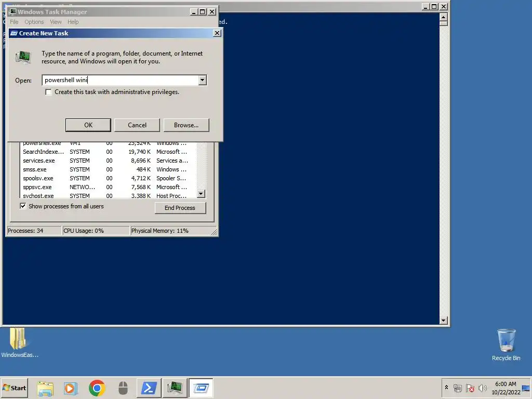The width and height of the screenshot is (532, 399).
Task: Click the Create New Task title icon
Action: click(x=14, y=33)
